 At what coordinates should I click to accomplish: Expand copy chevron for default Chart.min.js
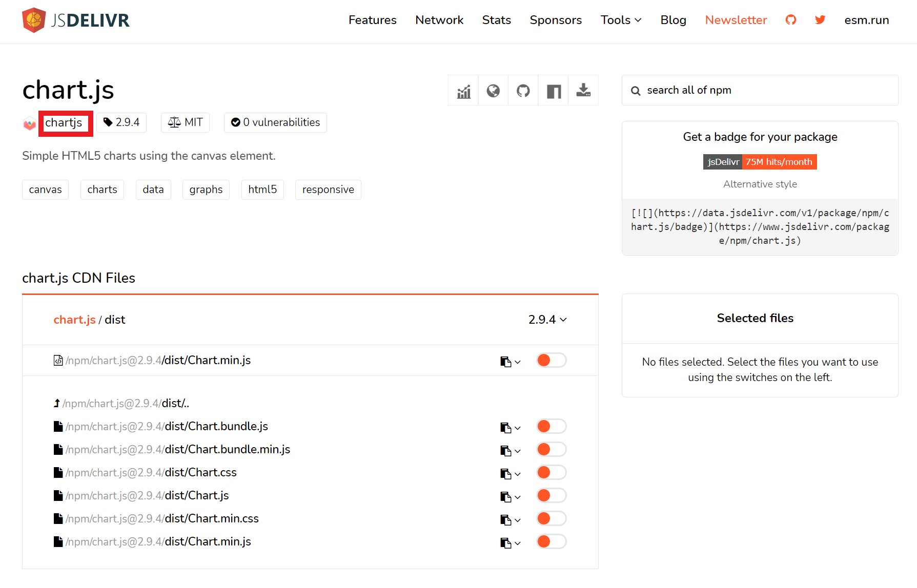point(518,362)
